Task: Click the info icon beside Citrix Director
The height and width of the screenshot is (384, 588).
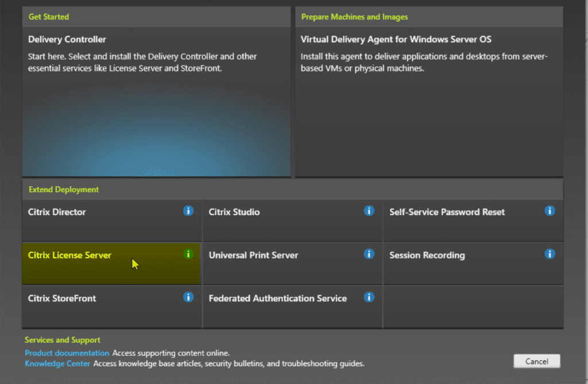Action: [188, 211]
